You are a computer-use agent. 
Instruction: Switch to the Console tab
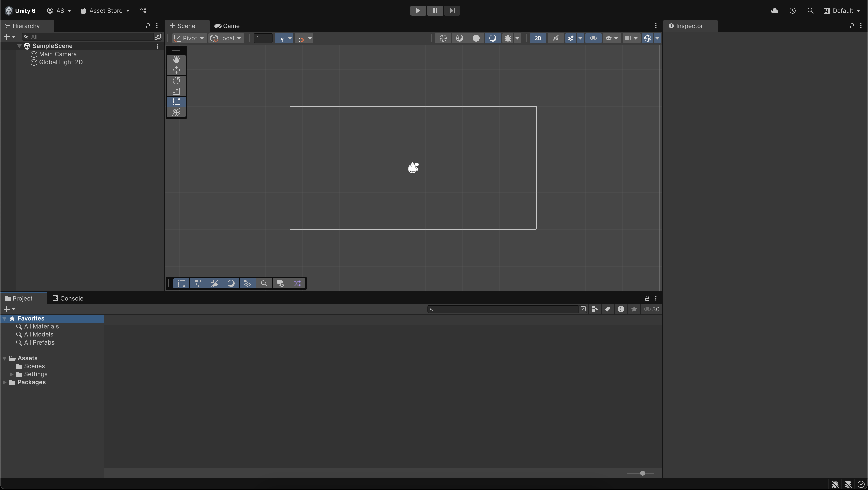68,298
